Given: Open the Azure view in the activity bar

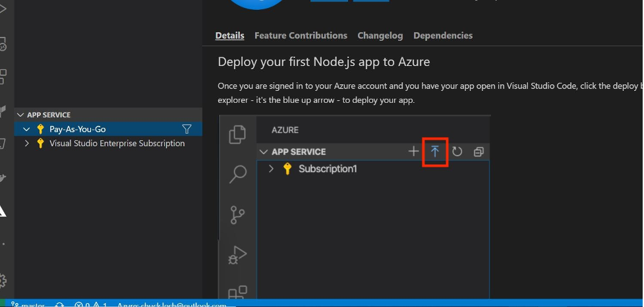Looking at the screenshot, I should [3, 210].
